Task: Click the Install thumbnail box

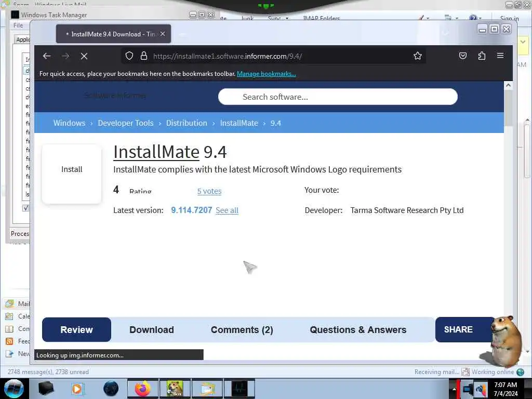Action: tap(72, 174)
